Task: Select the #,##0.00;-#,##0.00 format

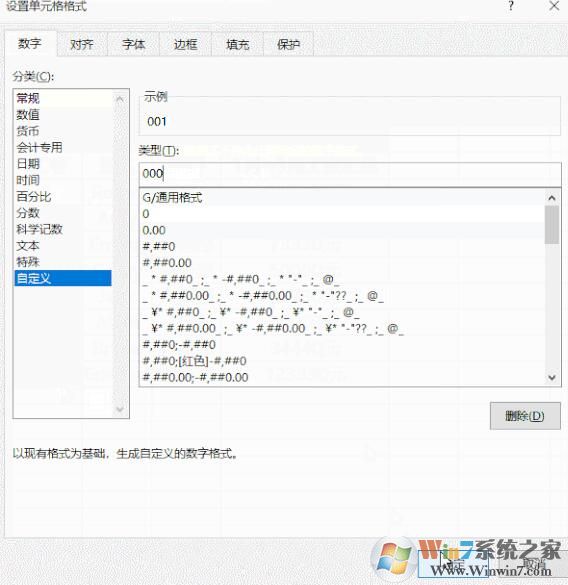Action: coord(342,378)
